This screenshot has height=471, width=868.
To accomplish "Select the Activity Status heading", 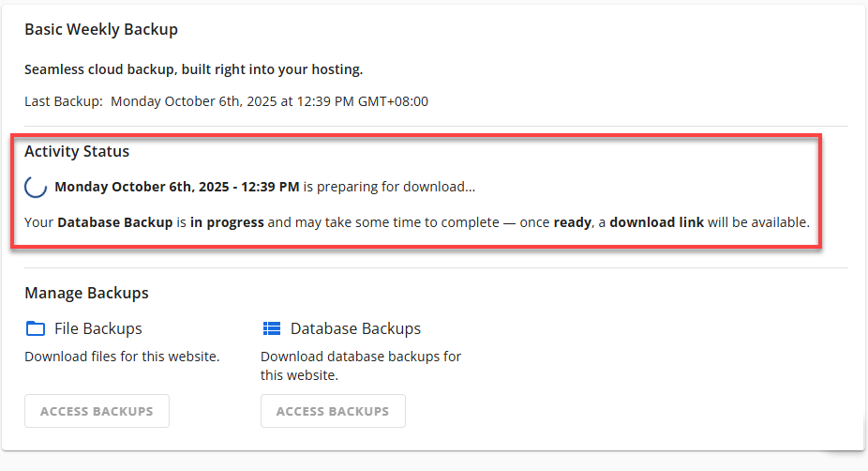I will coord(77,151).
